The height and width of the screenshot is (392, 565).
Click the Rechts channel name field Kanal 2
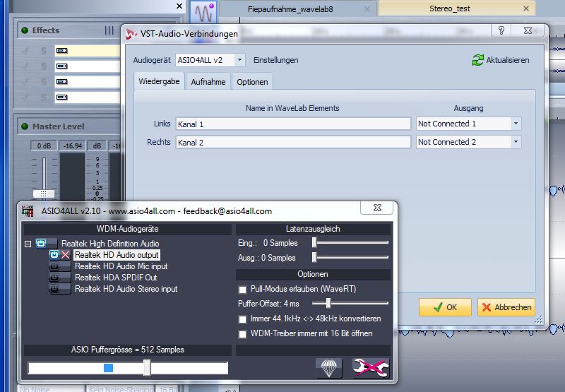(292, 142)
